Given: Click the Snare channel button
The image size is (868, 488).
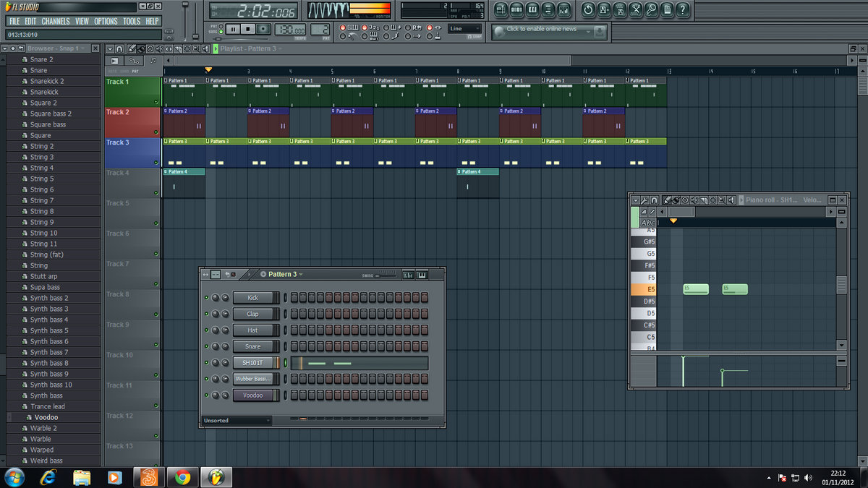Looking at the screenshot, I should [x=252, y=346].
